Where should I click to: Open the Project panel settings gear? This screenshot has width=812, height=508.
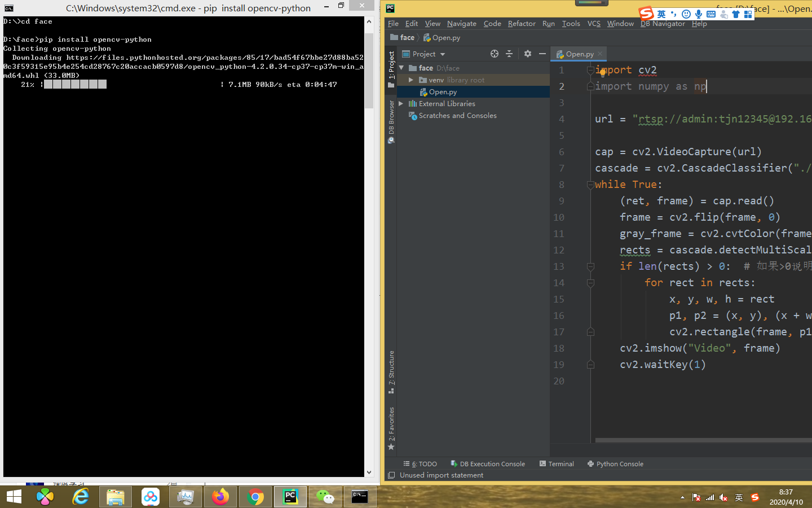point(527,54)
